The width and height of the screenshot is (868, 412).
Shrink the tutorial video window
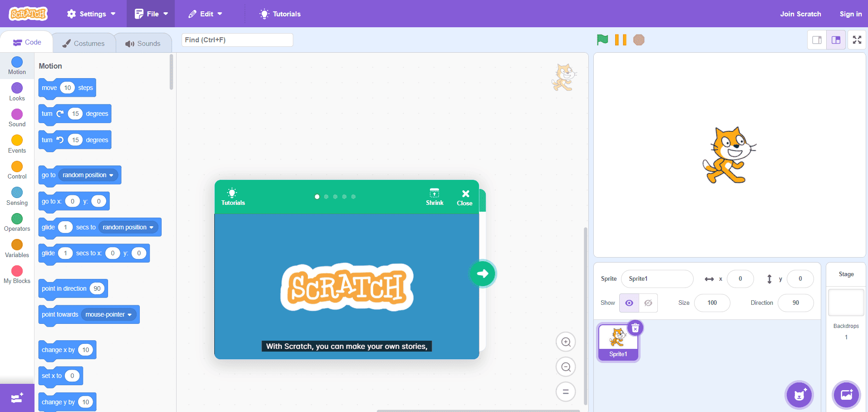coord(434,196)
